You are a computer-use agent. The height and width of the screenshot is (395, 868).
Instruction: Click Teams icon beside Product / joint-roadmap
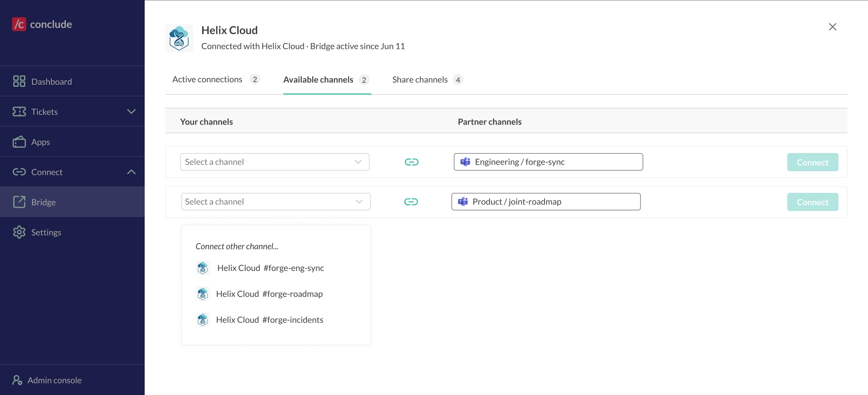point(463,201)
